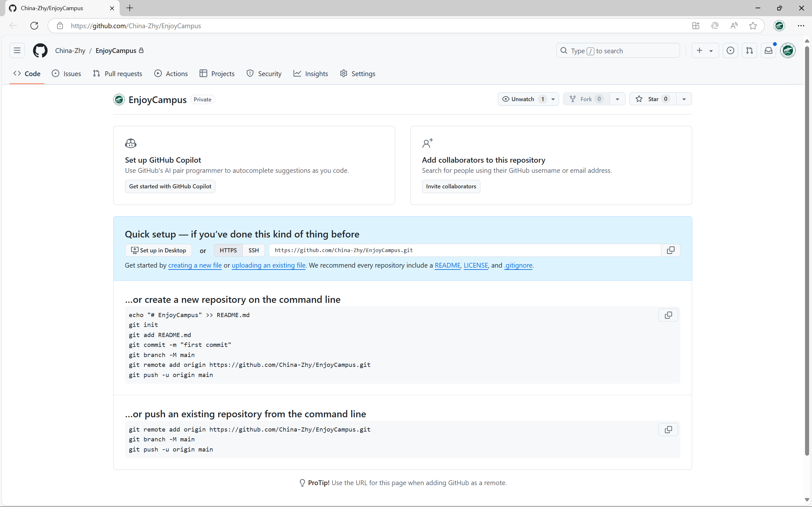Viewport: 812px width, 507px height.
Task: Open the README recommendation link
Action: [448, 265]
